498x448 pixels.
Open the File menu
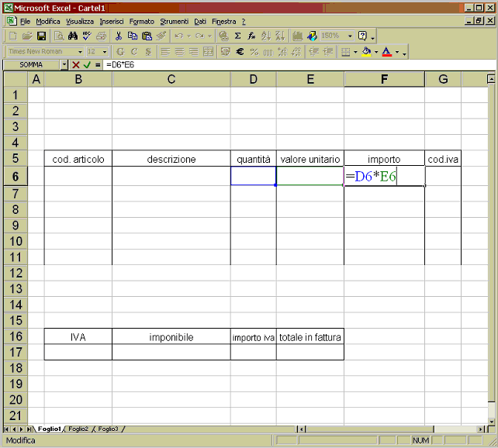tap(25, 22)
